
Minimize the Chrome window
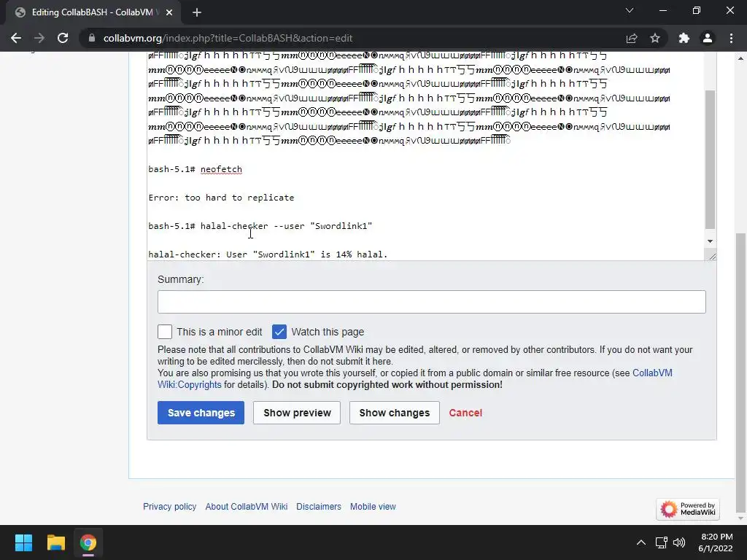[x=662, y=10]
